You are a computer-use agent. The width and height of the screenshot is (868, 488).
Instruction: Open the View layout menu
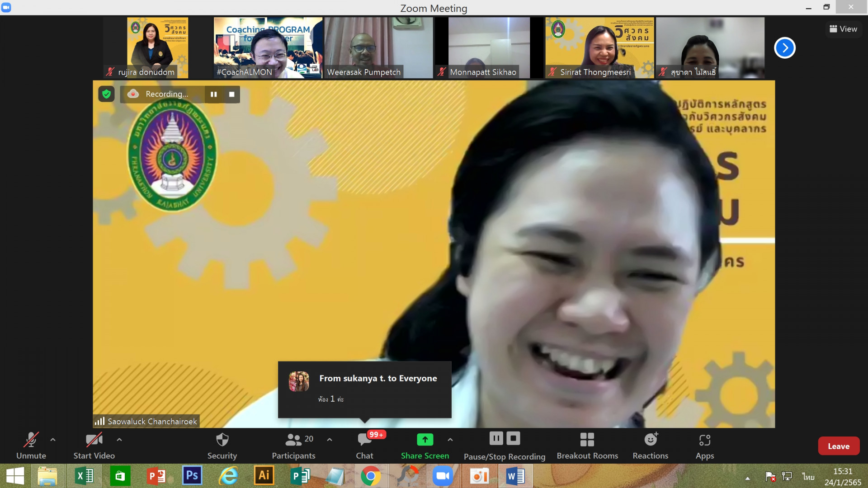(844, 29)
